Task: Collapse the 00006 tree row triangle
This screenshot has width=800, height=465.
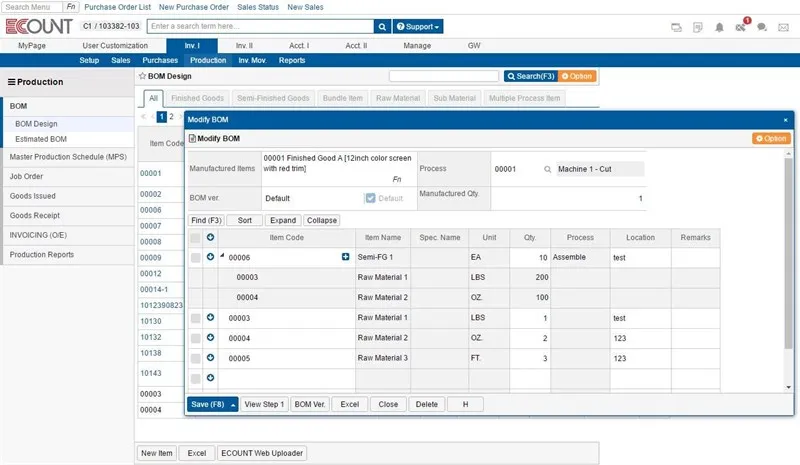Action: [222, 256]
